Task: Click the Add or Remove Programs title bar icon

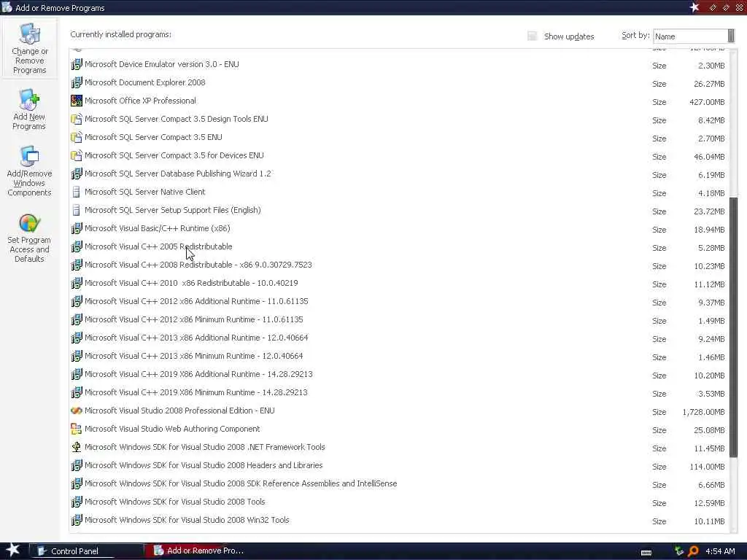Action: 7,7
